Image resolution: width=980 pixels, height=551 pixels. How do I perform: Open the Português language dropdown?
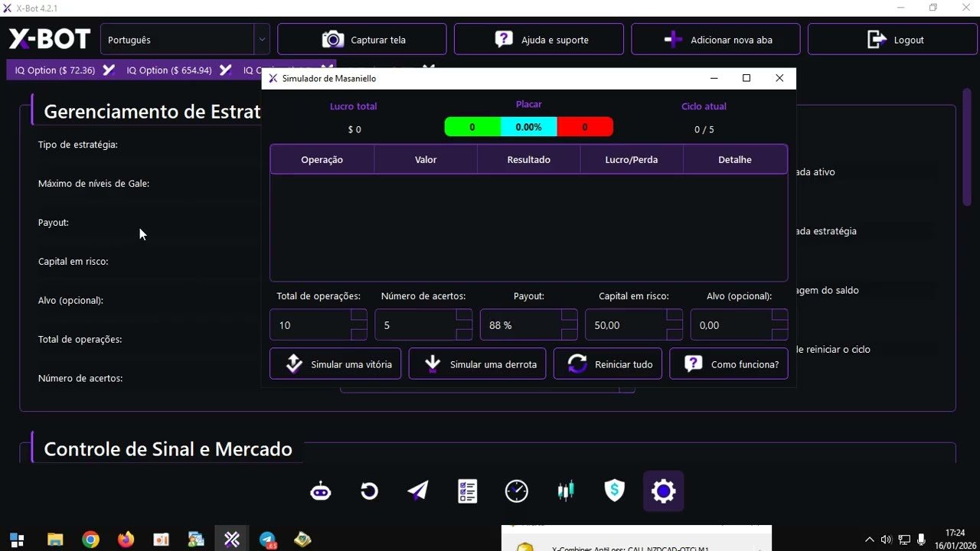(x=184, y=38)
